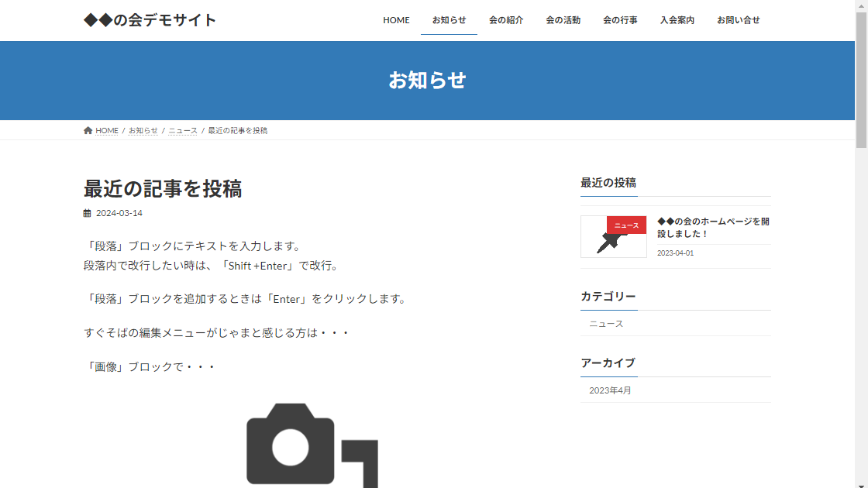Navigate to the お問い合せ page

[738, 20]
